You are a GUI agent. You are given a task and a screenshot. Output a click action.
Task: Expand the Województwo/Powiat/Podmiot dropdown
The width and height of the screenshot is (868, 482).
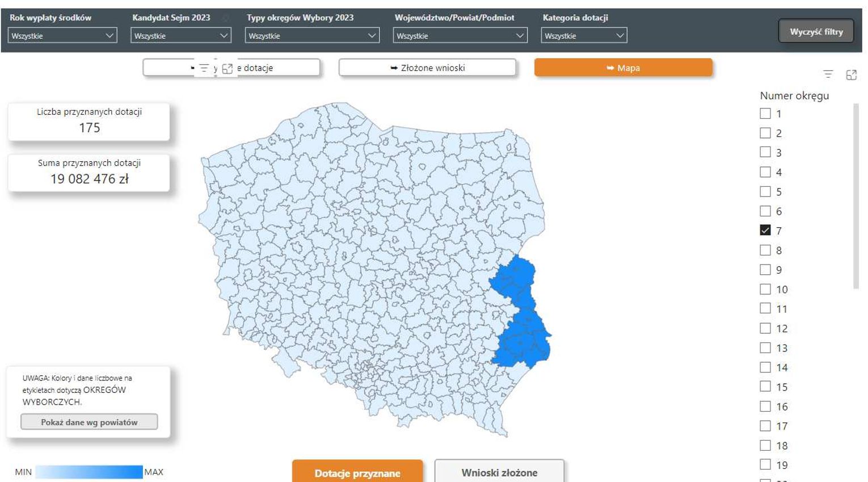coord(460,36)
